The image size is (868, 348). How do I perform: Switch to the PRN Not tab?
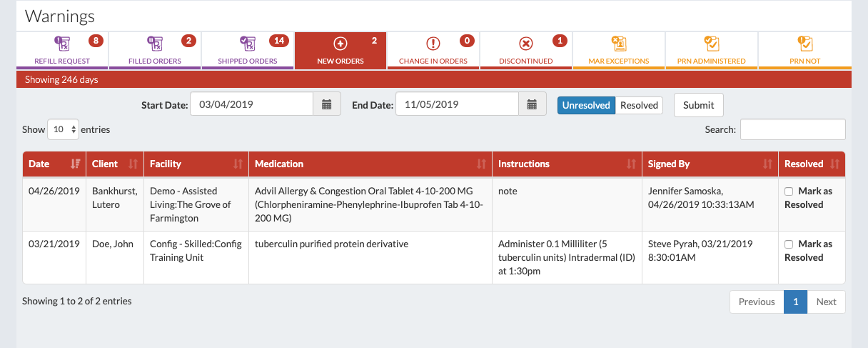[x=804, y=50]
